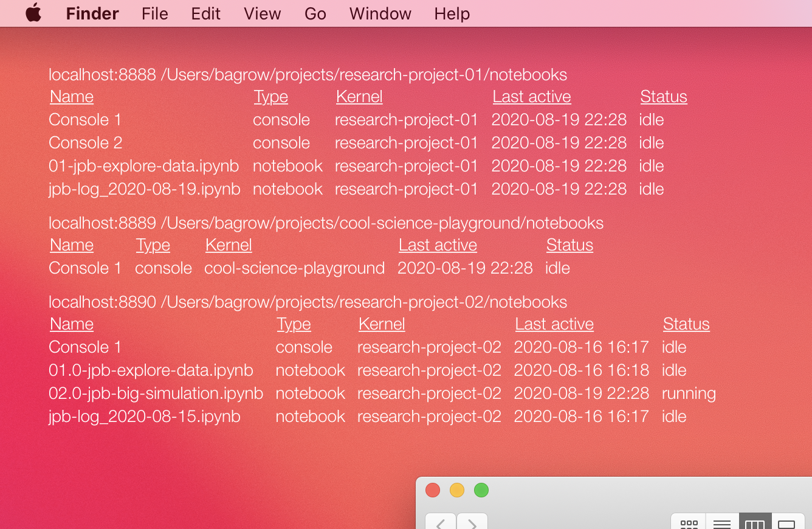Click the Finder back arrow
Viewport: 812px width, 529px height.
440,522
